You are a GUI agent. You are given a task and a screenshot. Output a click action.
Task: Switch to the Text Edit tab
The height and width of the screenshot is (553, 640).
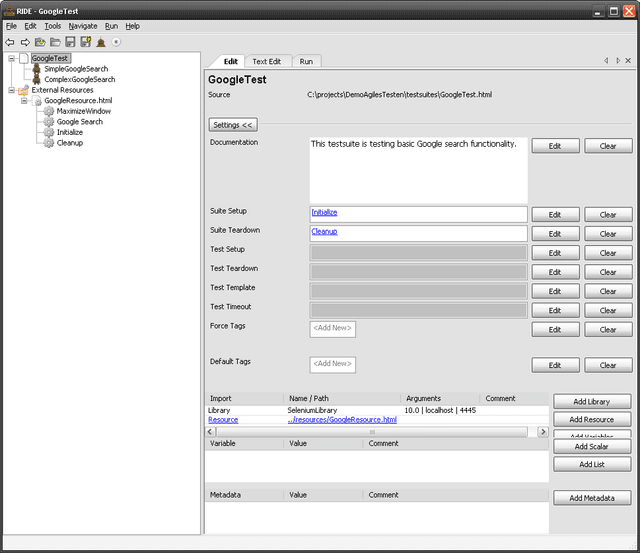266,61
